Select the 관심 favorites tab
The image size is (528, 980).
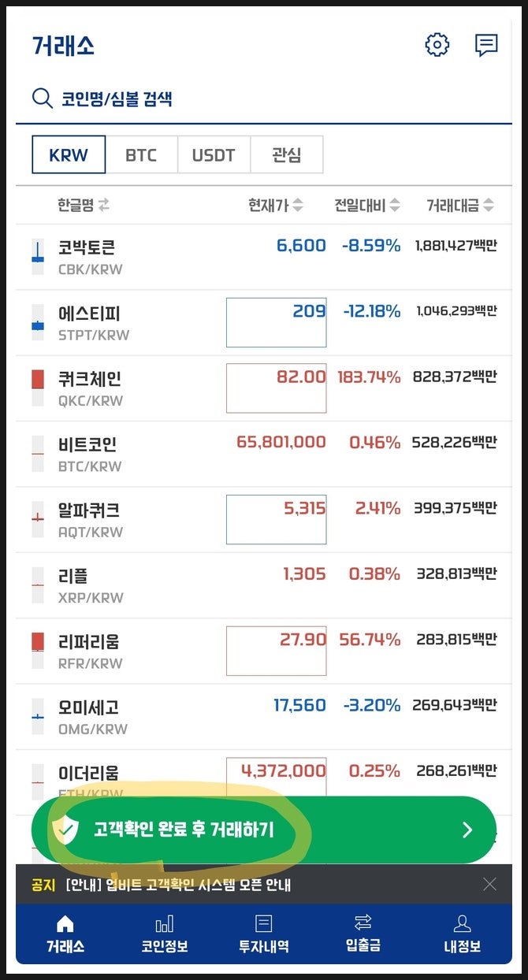point(287,154)
